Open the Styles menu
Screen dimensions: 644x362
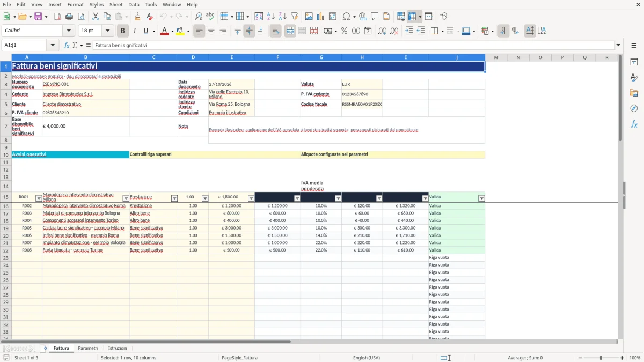[97, 4]
